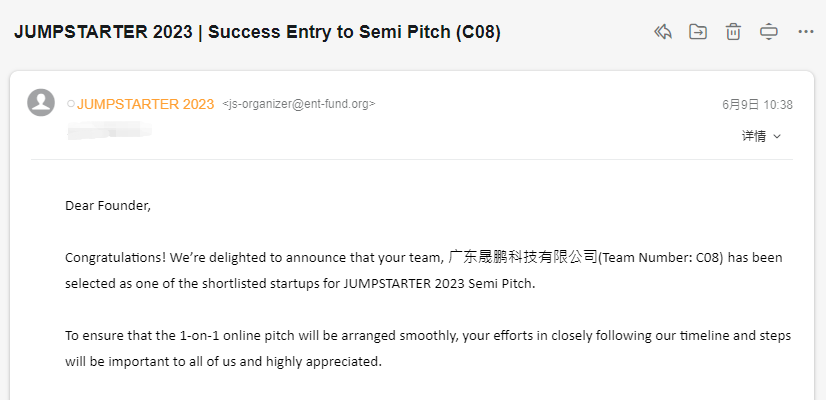Delete this email with the trash icon
Image resolution: width=826 pixels, height=400 pixels.
[x=733, y=32]
